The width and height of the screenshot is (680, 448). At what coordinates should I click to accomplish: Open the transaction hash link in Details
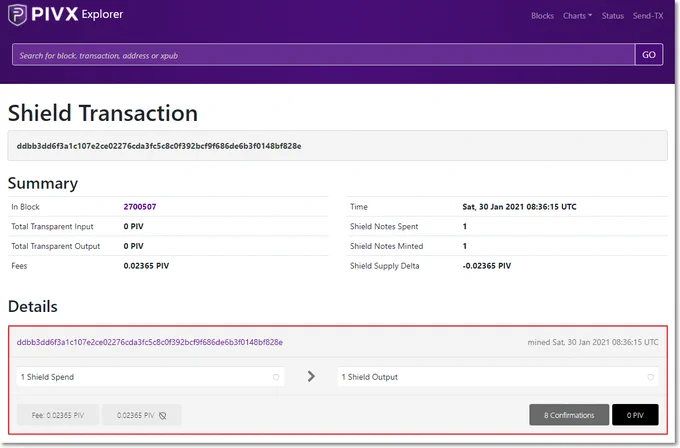click(x=150, y=342)
